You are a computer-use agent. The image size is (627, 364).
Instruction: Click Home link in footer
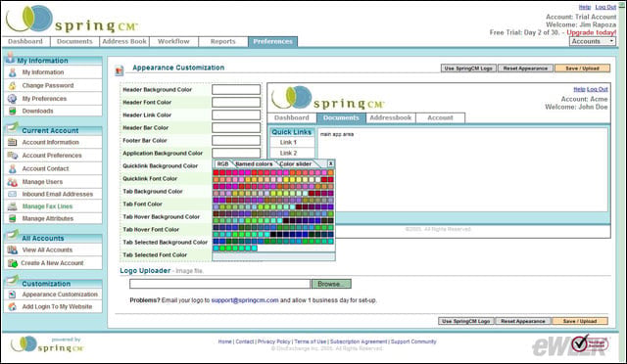coord(224,341)
